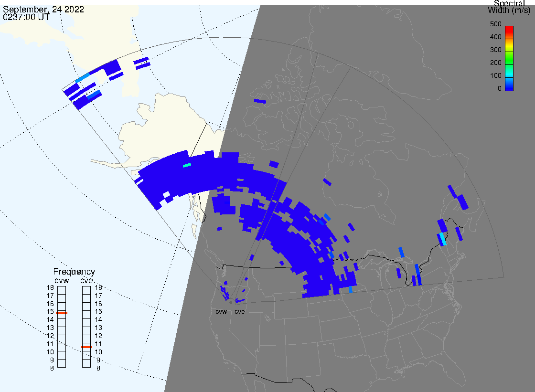Click the light-blue cell near Quebec border
The height and width of the screenshot is (392, 535).
(443, 239)
